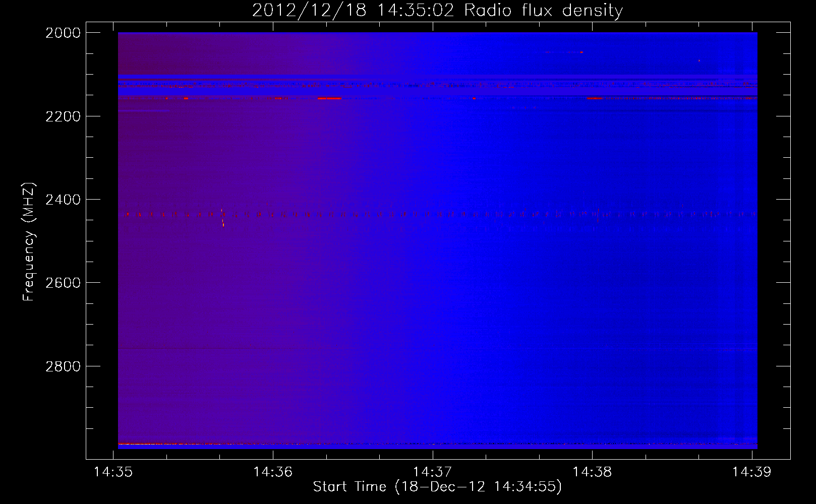Viewport: 816px width, 504px height.
Task: Click the 14:37 time tick label
Action: click(433, 472)
